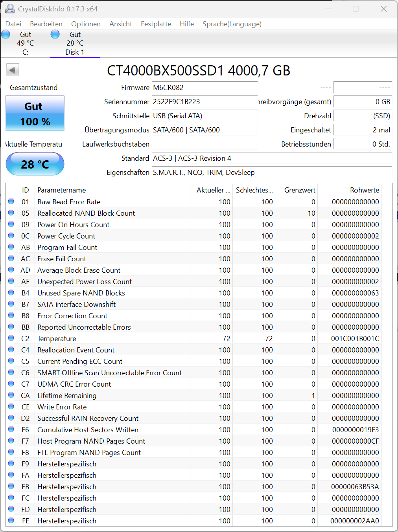Minimize the CrystalDiskInfo window

[x=329, y=9]
